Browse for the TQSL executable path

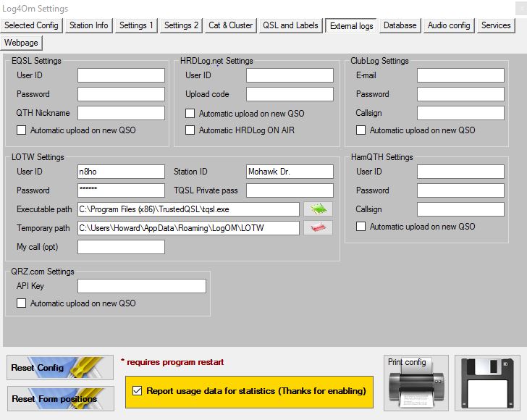[x=318, y=209]
